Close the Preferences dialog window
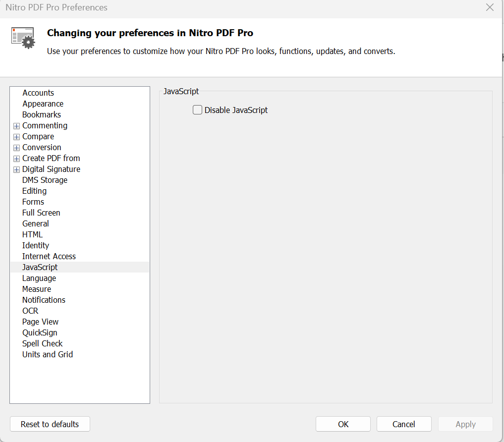Viewport: 504px width, 442px height. pos(490,7)
